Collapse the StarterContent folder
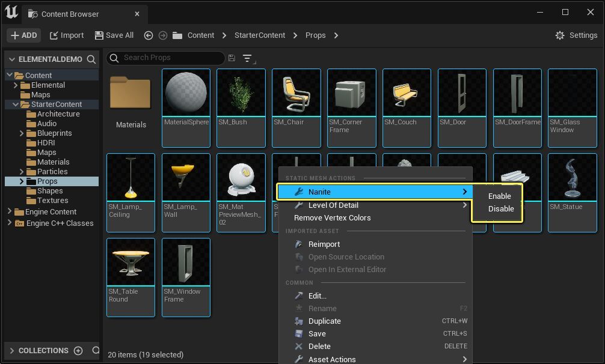Viewport: 605px width, 364px height. pos(16,105)
